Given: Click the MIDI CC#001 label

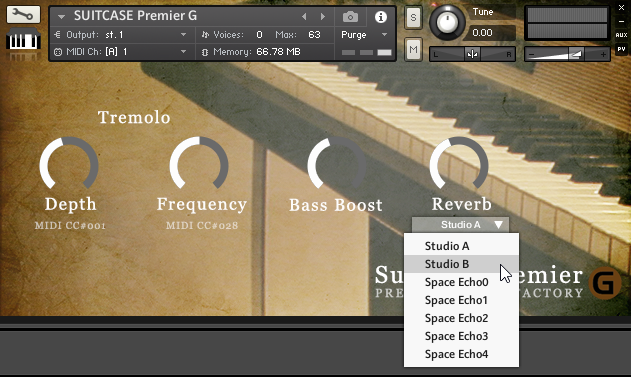Looking at the screenshot, I should [70, 226].
